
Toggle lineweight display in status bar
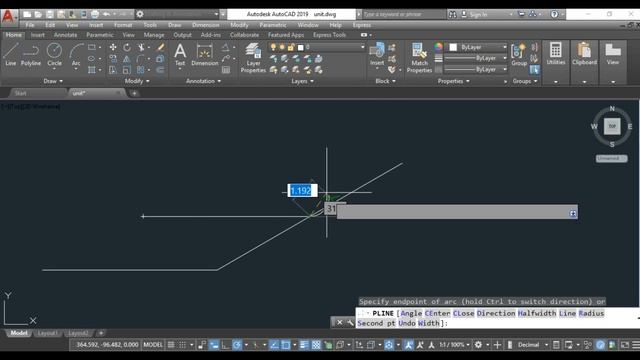tap(304, 345)
